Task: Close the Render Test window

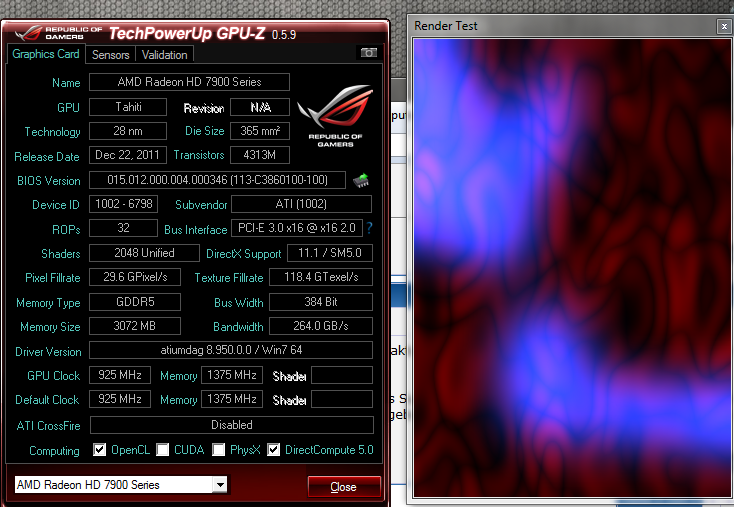Action: [x=724, y=27]
